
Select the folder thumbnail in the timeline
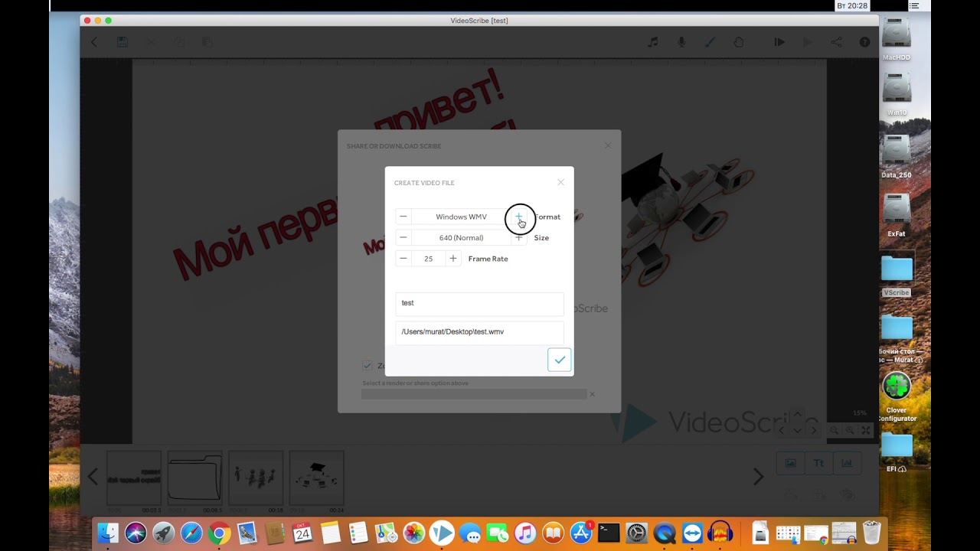coord(194,478)
